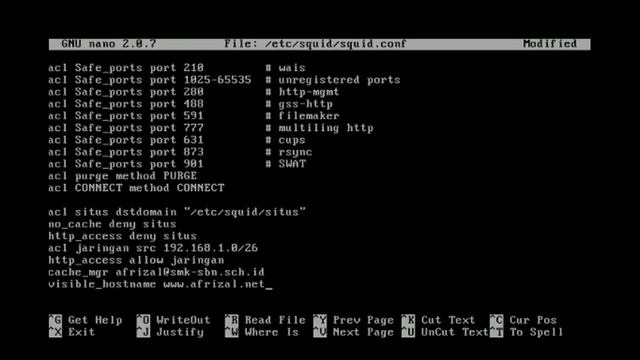Click the acl jaringan src 192.168.1.0/26 line

coord(153,248)
